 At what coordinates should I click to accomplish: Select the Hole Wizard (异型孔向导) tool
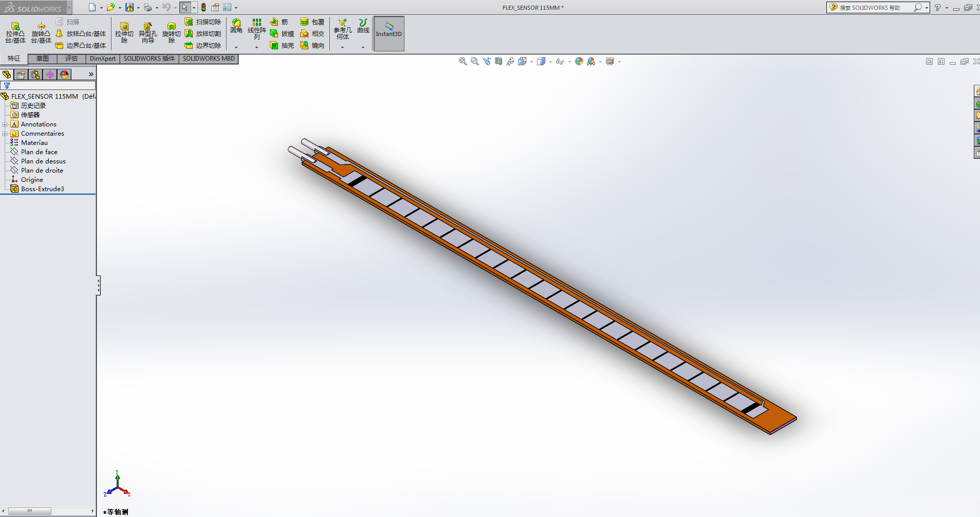tap(147, 32)
